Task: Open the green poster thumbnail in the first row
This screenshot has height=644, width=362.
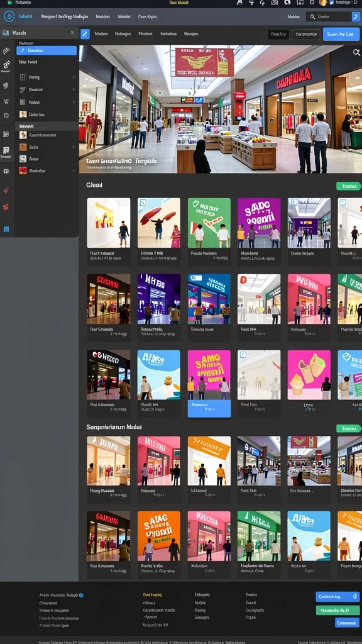Action: [209, 223]
